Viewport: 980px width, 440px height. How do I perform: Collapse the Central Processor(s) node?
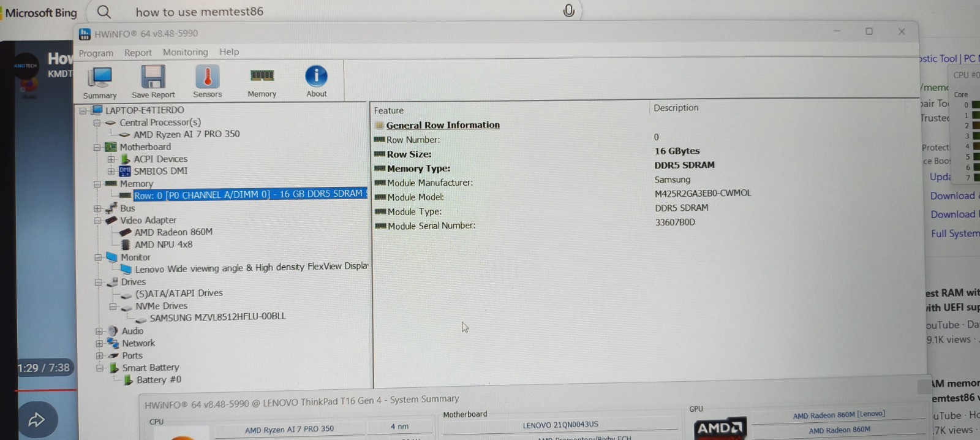(x=97, y=123)
